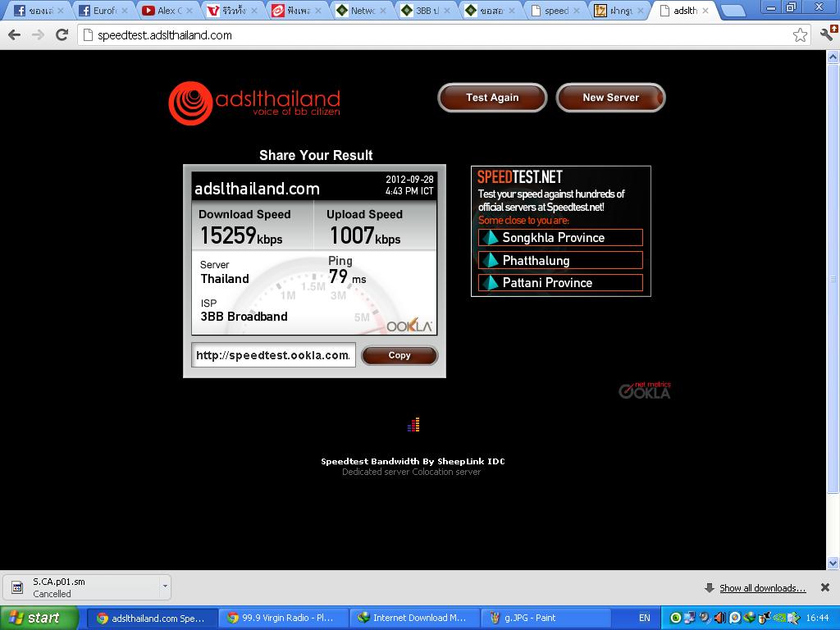Click the Safely Remove Hardware tray icon
This screenshot has height=630, width=840.
tap(793, 618)
